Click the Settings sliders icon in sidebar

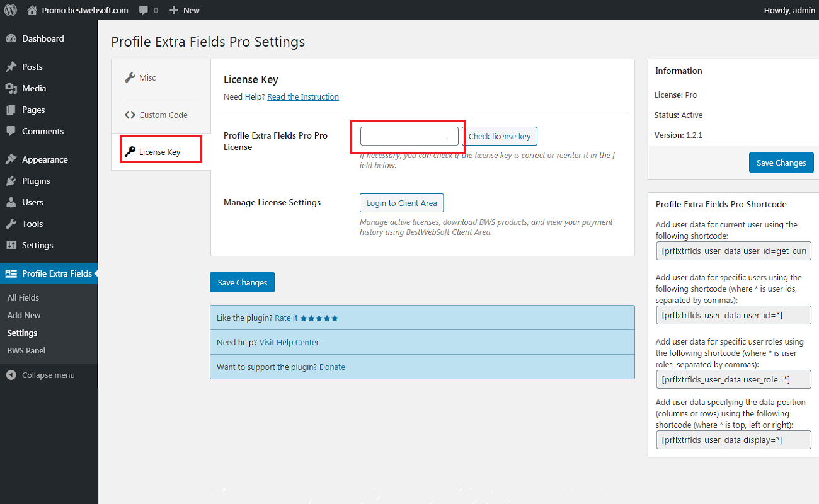pos(11,245)
